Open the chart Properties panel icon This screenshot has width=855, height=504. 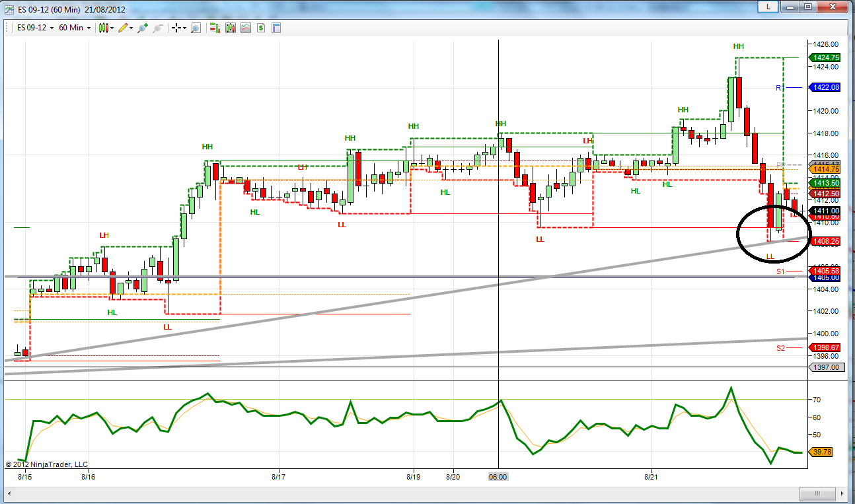276,28
